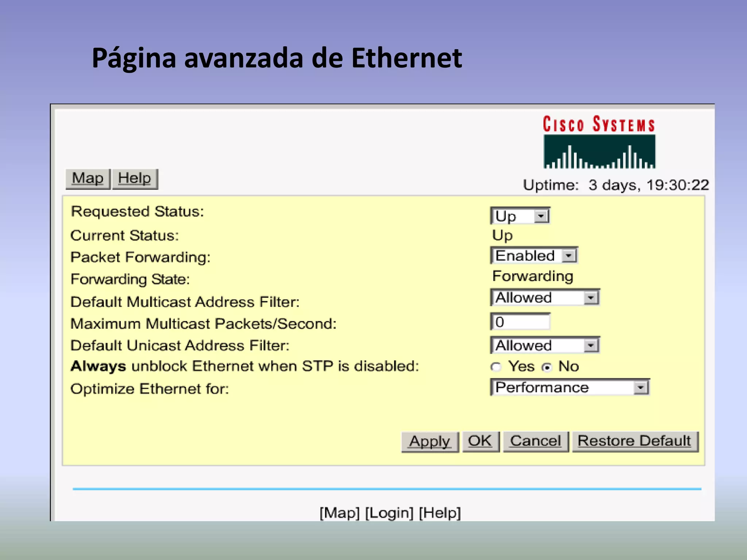This screenshot has height=560, width=747.
Task: Select No for always unblock Ethernet
Action: click(546, 367)
